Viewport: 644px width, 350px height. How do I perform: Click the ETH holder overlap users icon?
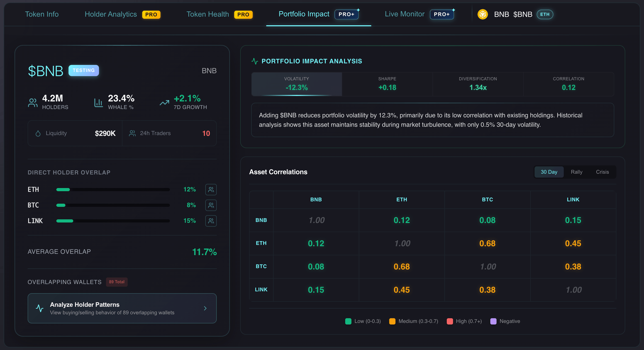[x=211, y=189]
